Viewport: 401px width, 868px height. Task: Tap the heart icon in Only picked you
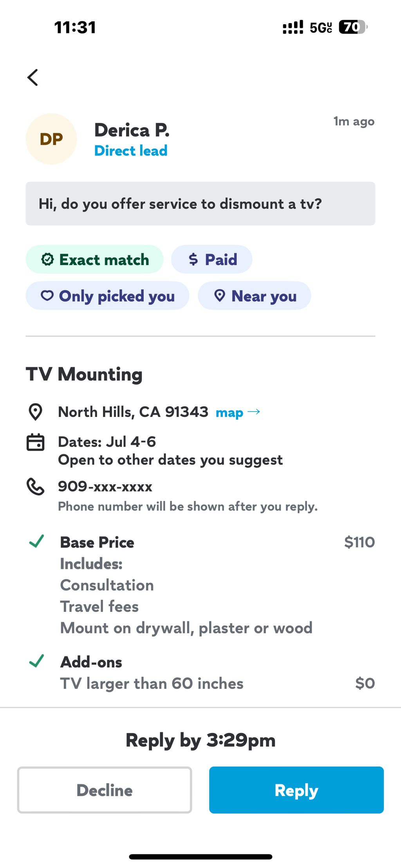tap(47, 296)
